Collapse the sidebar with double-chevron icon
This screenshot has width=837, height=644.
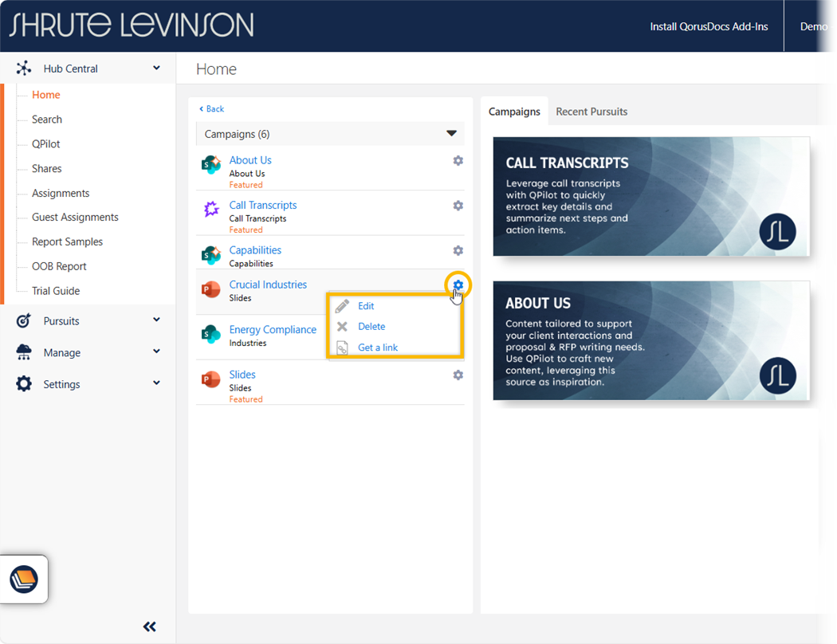click(x=149, y=626)
